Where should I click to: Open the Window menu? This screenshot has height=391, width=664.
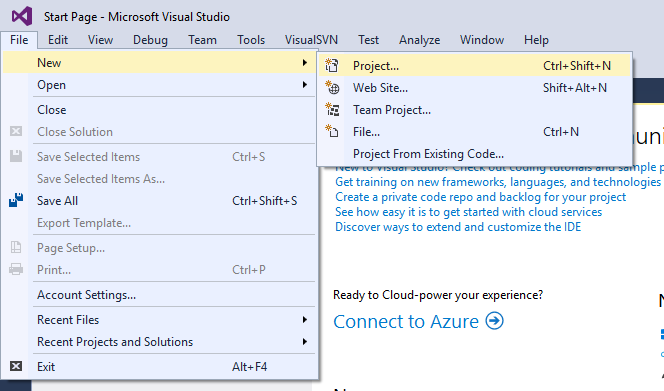pyautogui.click(x=482, y=40)
